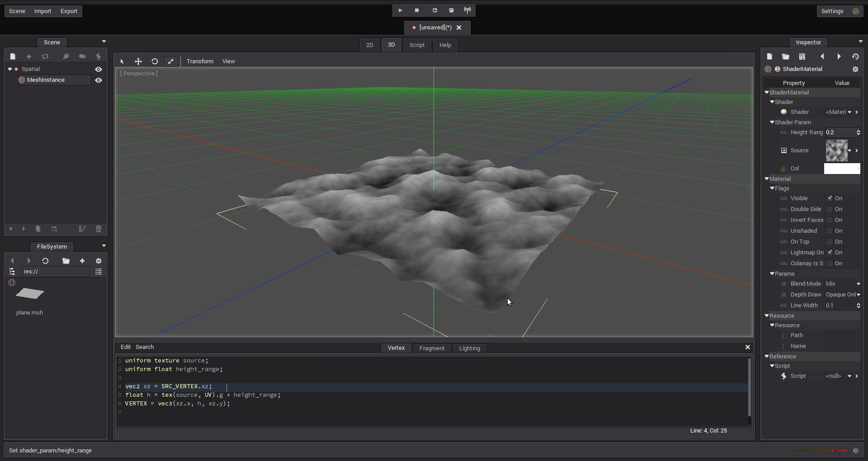Open the Import menu
Viewport: 868px width, 461px height.
[42, 11]
